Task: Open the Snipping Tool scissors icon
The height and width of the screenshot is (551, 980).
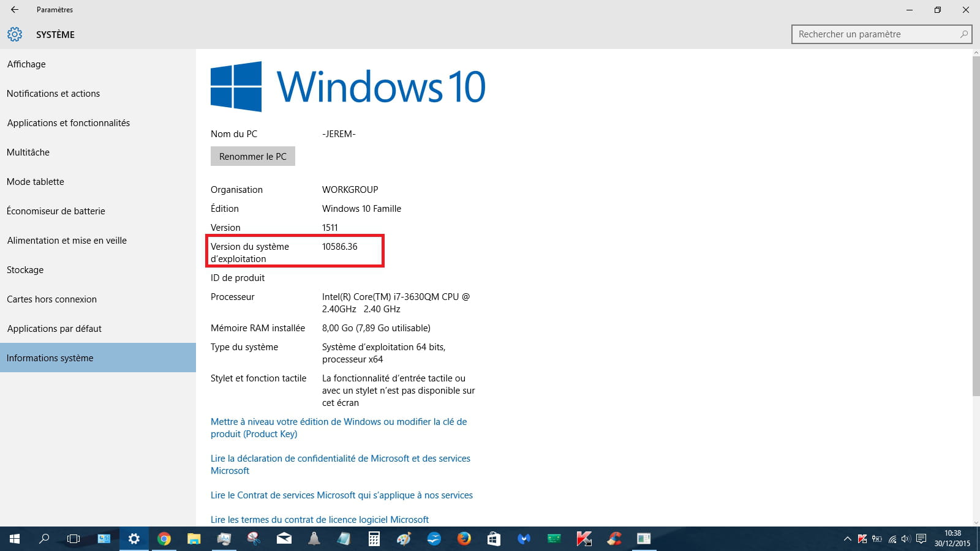Action: pos(254,539)
